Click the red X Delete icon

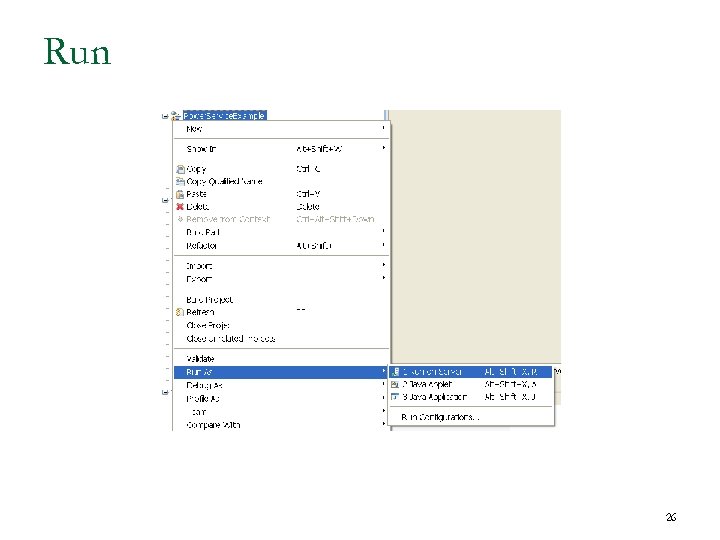pyautogui.click(x=180, y=207)
